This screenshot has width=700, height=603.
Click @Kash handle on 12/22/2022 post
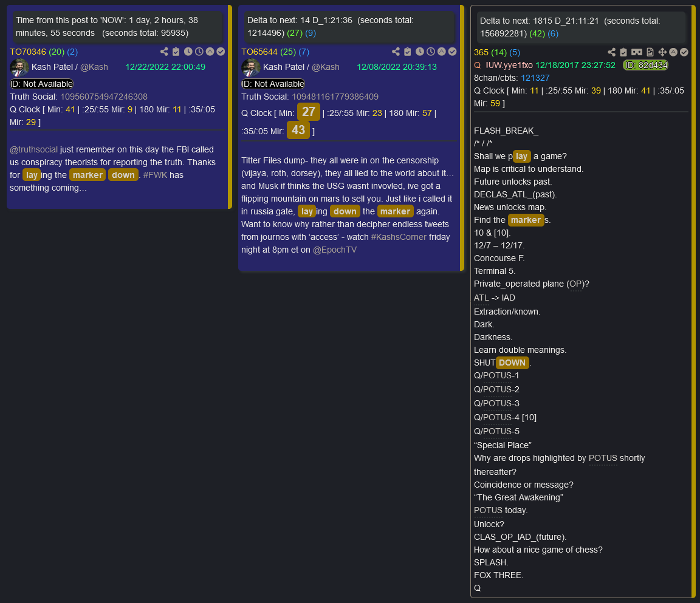[x=94, y=67]
